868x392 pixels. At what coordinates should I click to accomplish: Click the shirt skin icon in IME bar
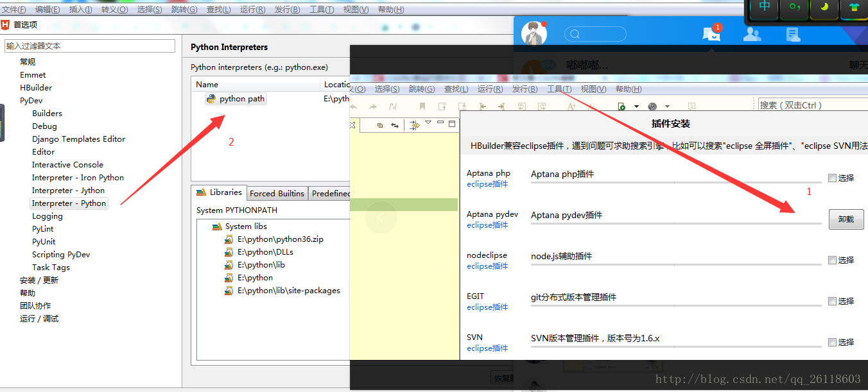pos(854,7)
